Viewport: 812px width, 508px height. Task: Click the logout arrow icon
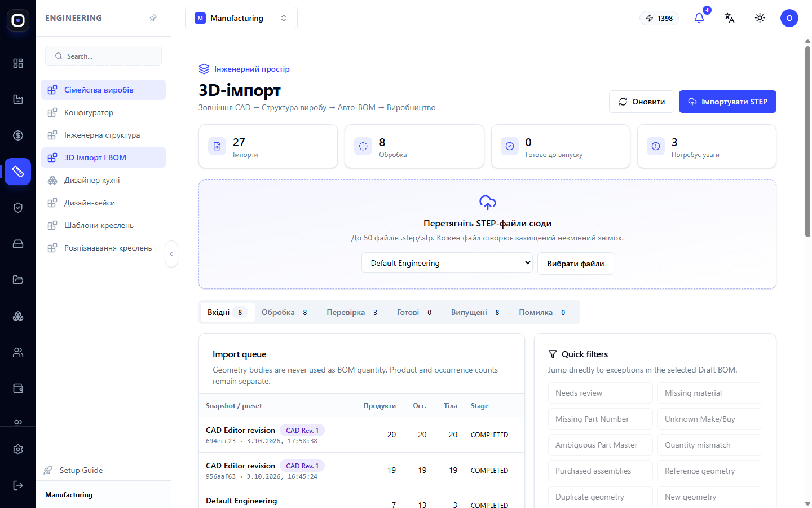[18, 485]
